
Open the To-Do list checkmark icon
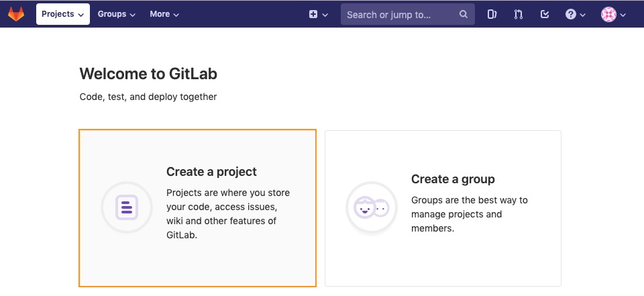[545, 14]
